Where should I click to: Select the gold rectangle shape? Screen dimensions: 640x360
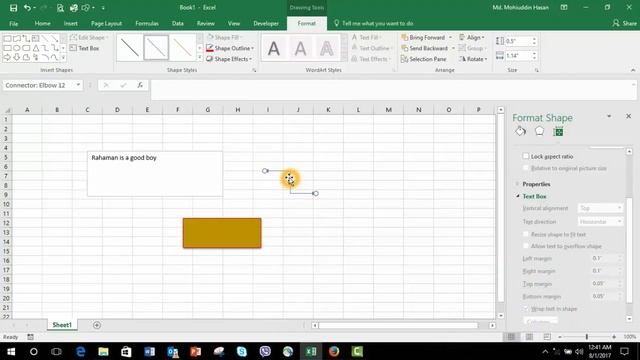[222, 233]
